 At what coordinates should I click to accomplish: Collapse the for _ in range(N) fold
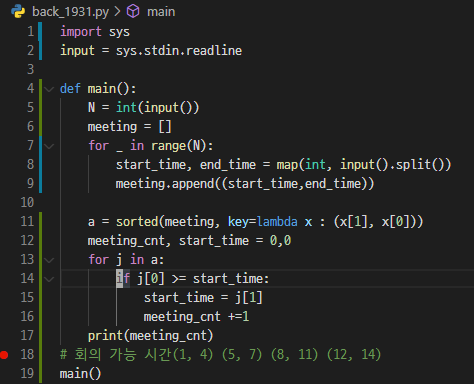click(x=49, y=146)
